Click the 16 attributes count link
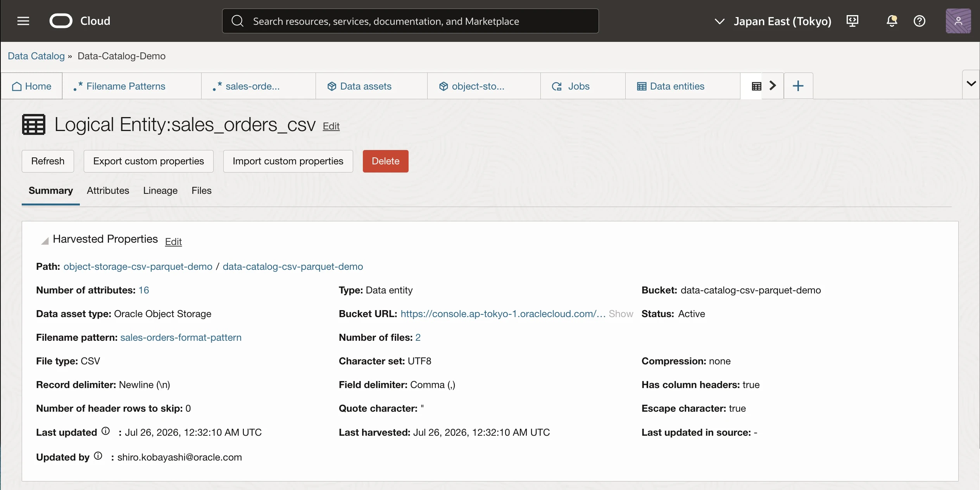 [144, 290]
